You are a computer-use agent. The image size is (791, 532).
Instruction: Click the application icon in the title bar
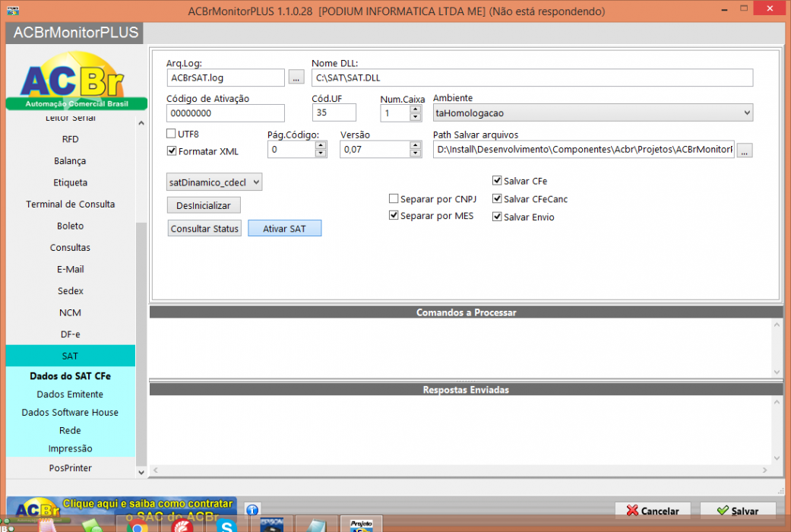click(13, 10)
